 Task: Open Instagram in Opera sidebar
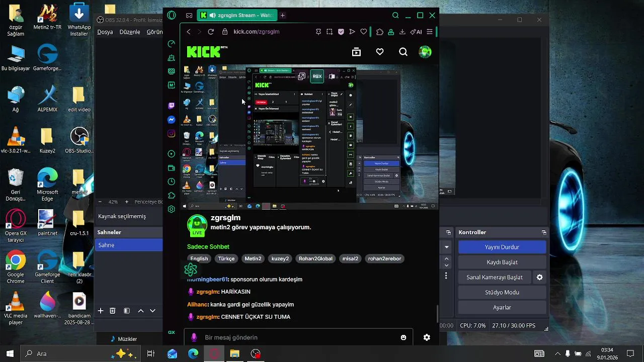pyautogui.click(x=172, y=134)
